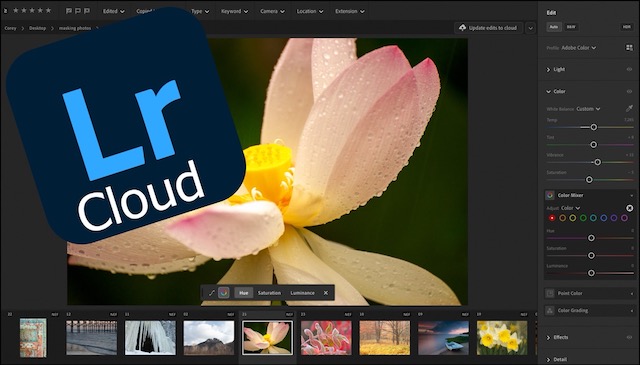Click the Color Grading panel icon
The height and width of the screenshot is (365, 640).
(x=550, y=310)
